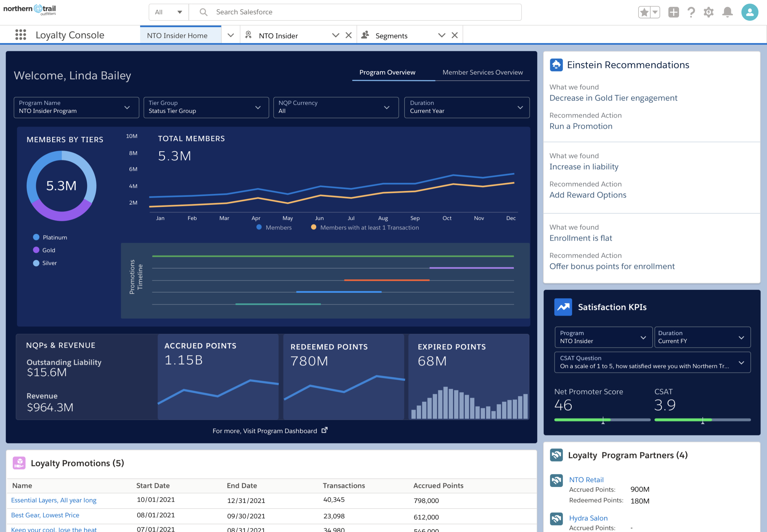This screenshot has height=532, width=767.
Task: Click the Satisfaction KPIs chart icon
Action: 563,307
